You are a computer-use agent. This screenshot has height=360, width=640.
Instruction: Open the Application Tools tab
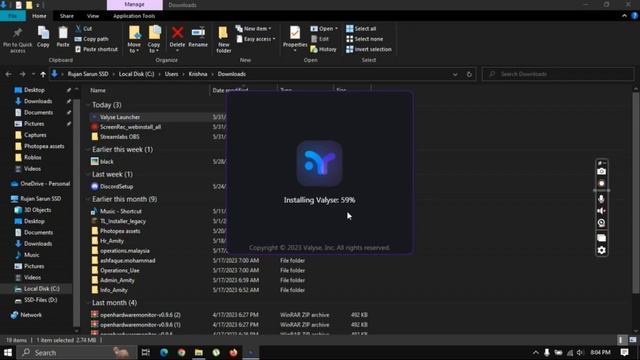pos(134,16)
